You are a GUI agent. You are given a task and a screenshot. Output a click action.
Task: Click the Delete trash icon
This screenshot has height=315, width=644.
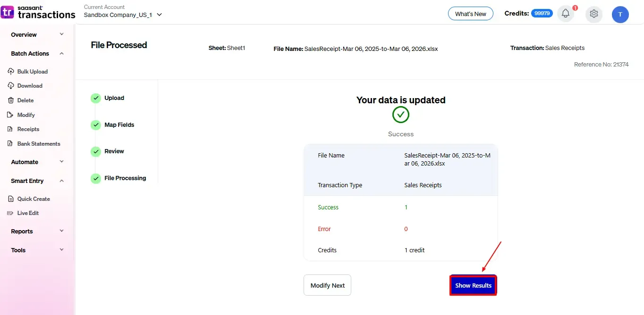click(11, 100)
